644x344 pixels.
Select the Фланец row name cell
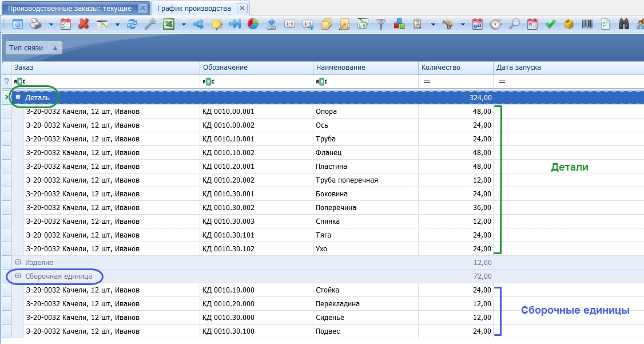tap(365, 152)
